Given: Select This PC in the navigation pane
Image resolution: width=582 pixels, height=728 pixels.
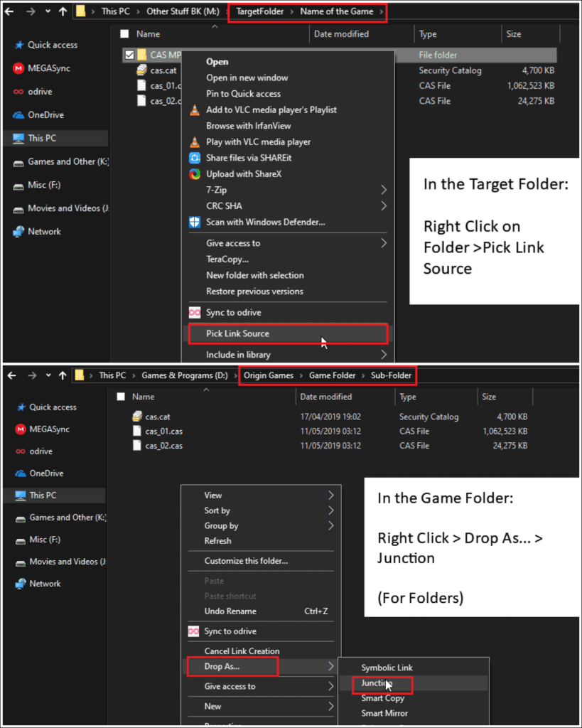Looking at the screenshot, I should coord(41,138).
